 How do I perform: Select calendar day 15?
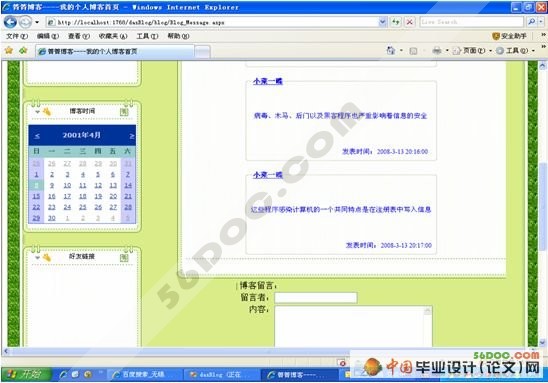(x=36, y=196)
